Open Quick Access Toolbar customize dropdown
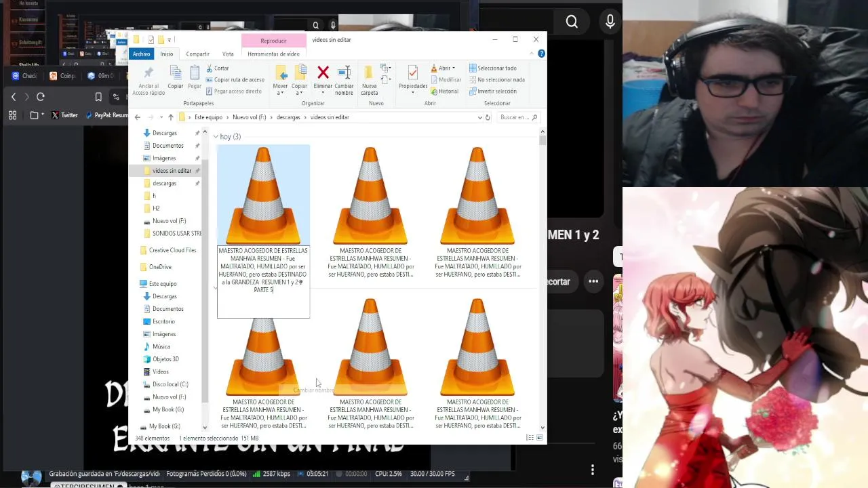 click(x=169, y=40)
